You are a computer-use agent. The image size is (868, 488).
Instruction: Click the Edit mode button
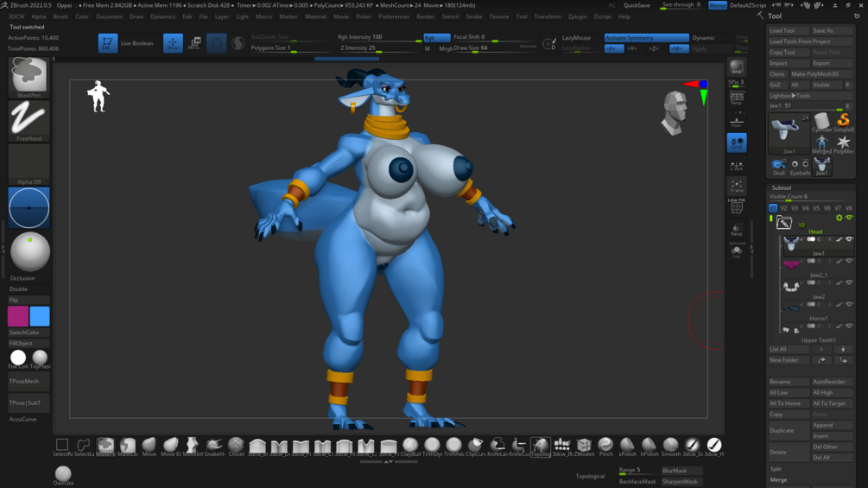pyautogui.click(x=107, y=43)
